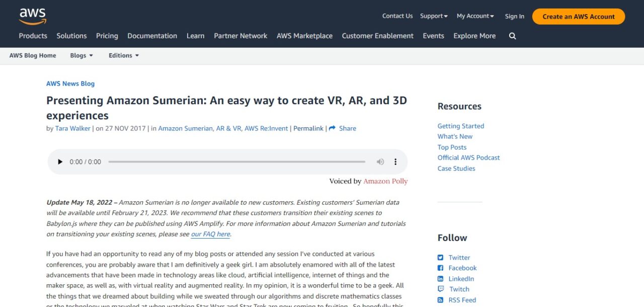Open the Documentation menu
Screen dimensions: 644x307
[152, 36]
